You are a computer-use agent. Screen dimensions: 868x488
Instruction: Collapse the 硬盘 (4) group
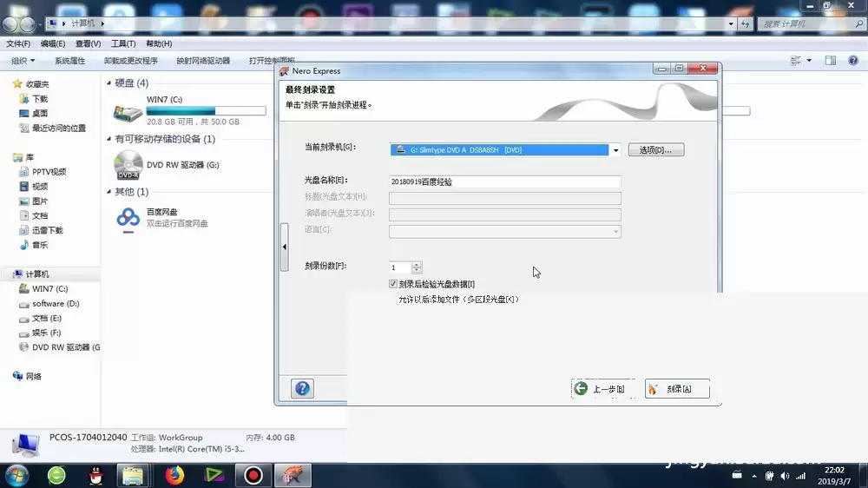pos(108,82)
